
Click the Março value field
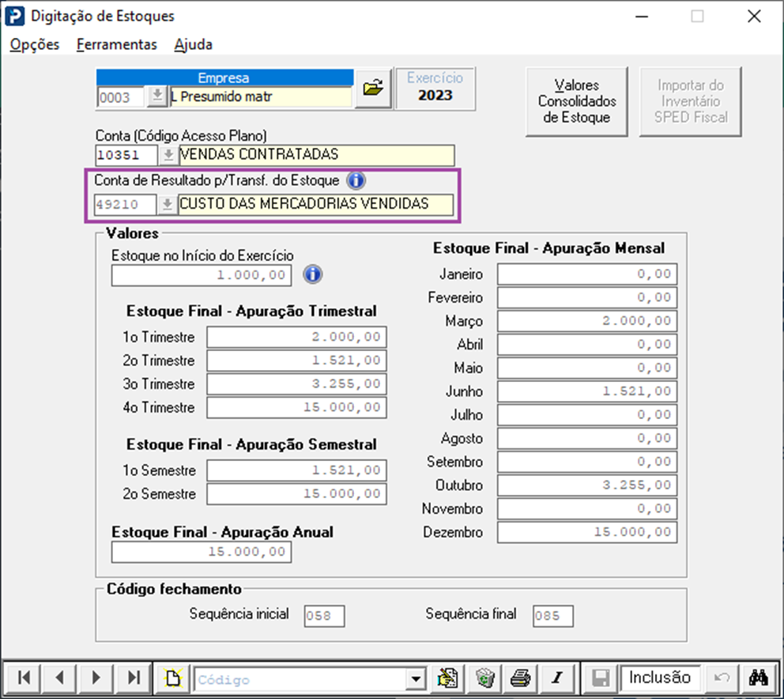pyautogui.click(x=587, y=321)
